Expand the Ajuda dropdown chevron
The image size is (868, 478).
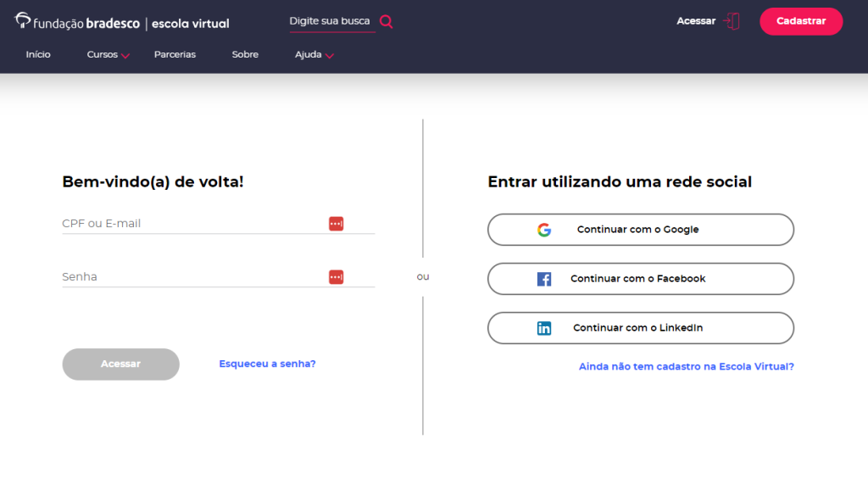[330, 56]
